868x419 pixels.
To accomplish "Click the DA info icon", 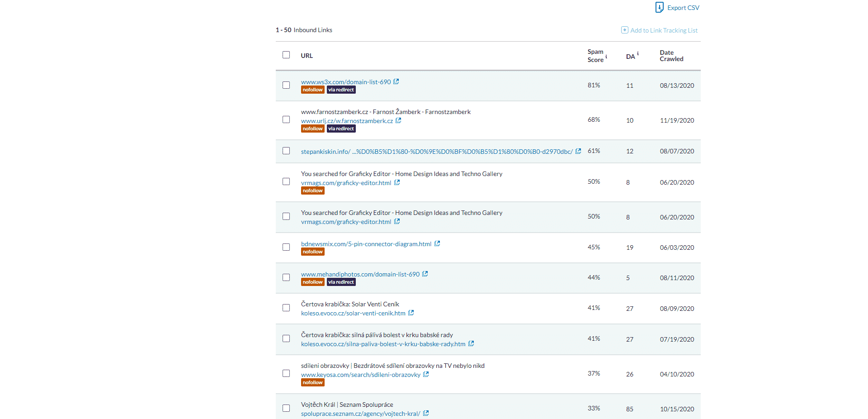I will (638, 53).
